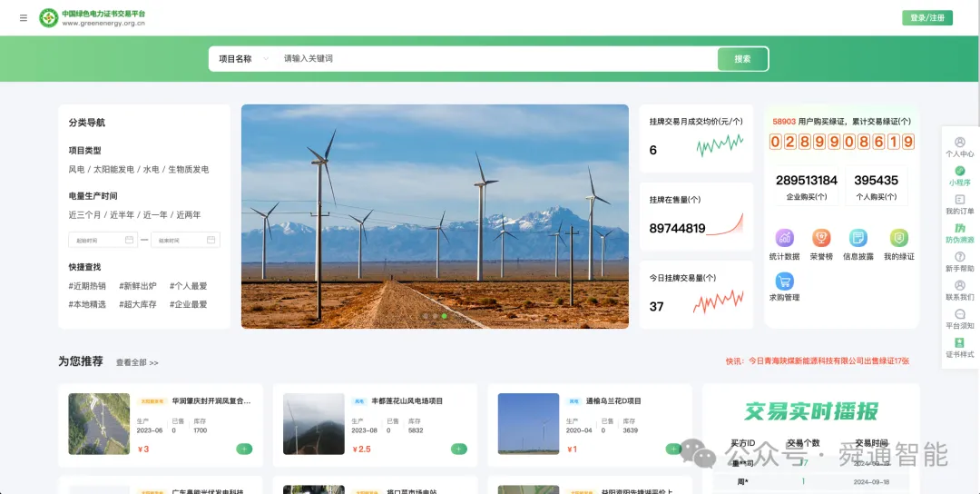Click the wind turbine banner image

click(435, 216)
